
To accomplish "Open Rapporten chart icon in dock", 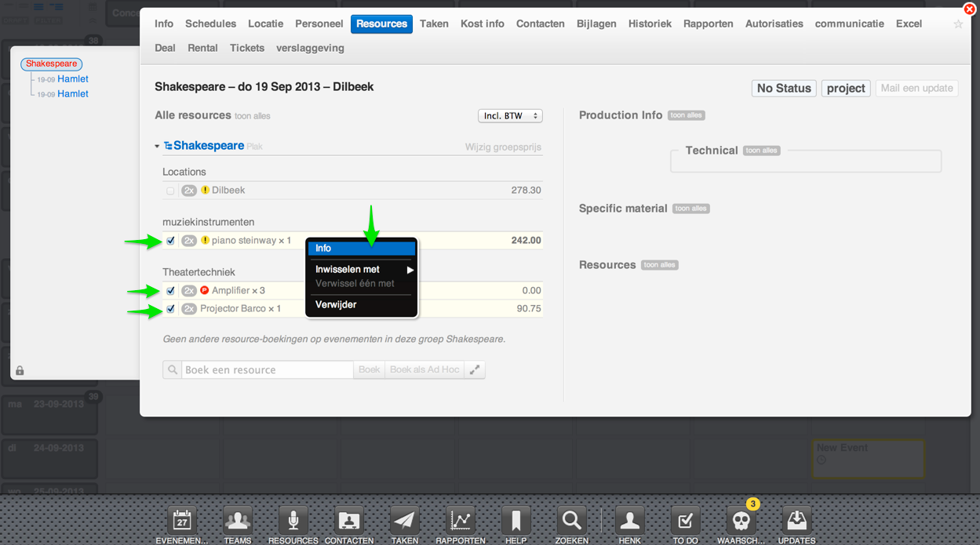I will [x=460, y=521].
